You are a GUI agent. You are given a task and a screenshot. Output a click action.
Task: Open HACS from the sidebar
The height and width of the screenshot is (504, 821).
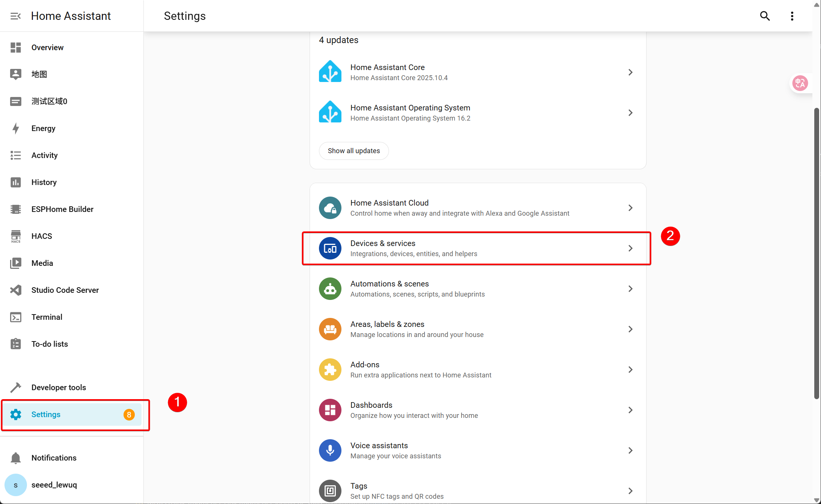point(42,236)
